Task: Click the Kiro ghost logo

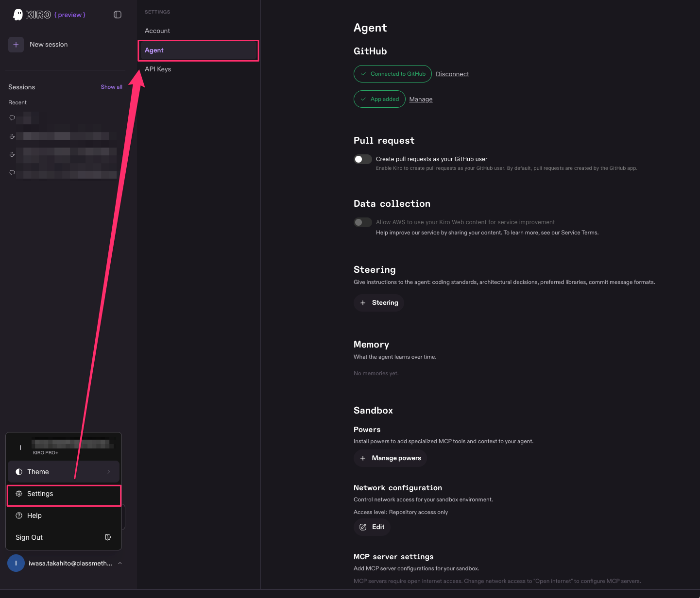Action: click(x=18, y=15)
